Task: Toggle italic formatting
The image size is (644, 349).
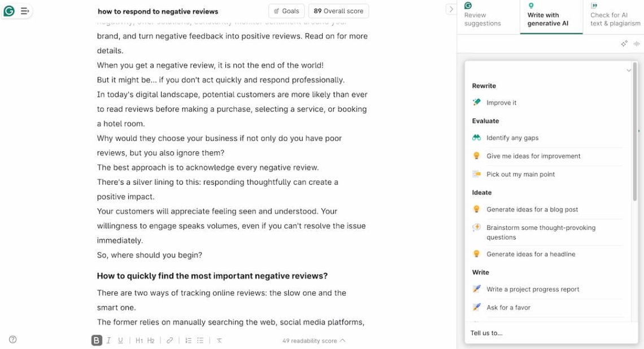Action: tap(108, 340)
